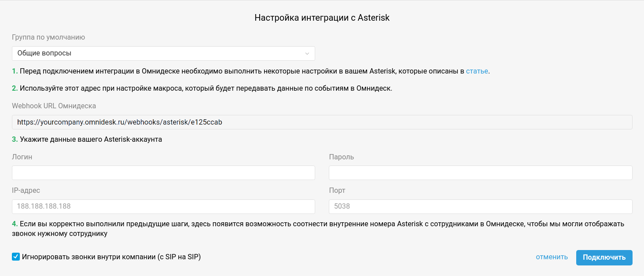The height and width of the screenshot is (276, 644).
Task: Focus the IP-адрес input field
Action: [163, 206]
